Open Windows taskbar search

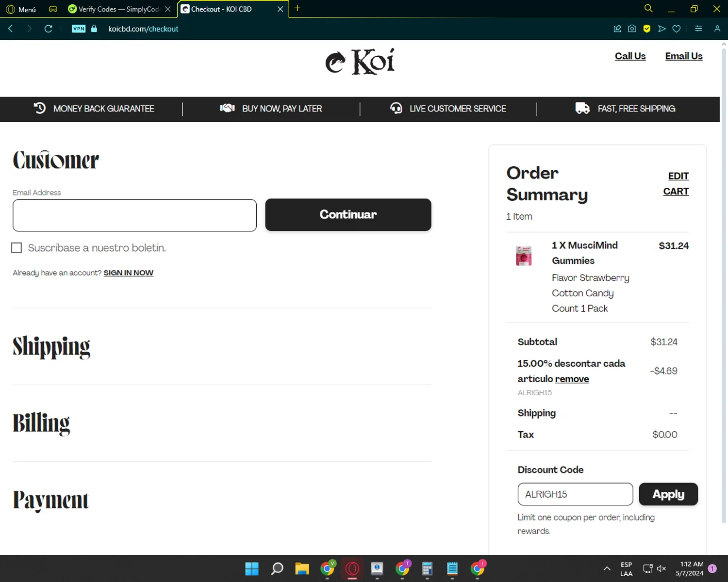click(x=277, y=568)
